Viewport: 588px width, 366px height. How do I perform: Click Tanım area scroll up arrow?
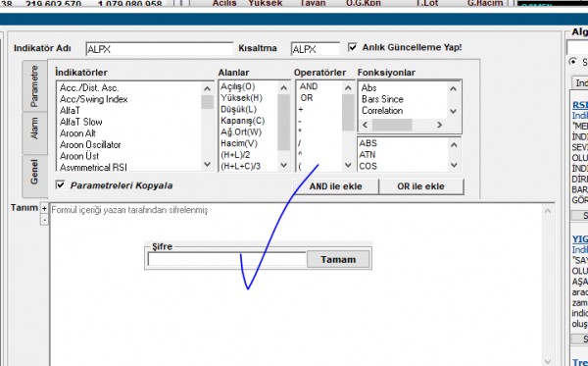point(548,211)
